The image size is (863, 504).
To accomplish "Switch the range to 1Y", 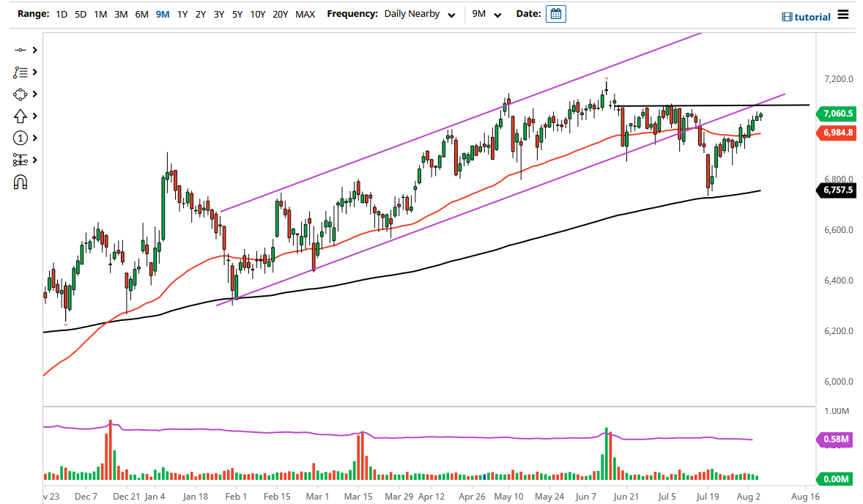I will [182, 13].
